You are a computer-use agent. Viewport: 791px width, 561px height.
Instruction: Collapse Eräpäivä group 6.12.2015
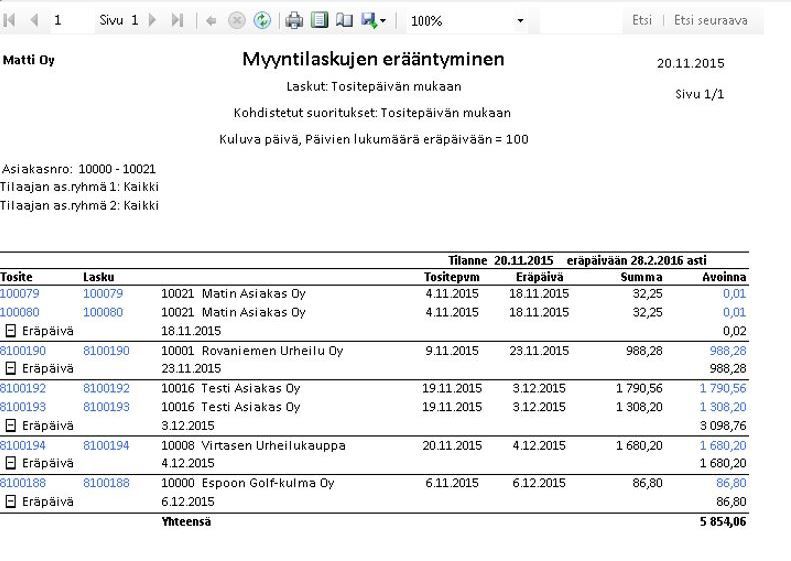(x=11, y=501)
